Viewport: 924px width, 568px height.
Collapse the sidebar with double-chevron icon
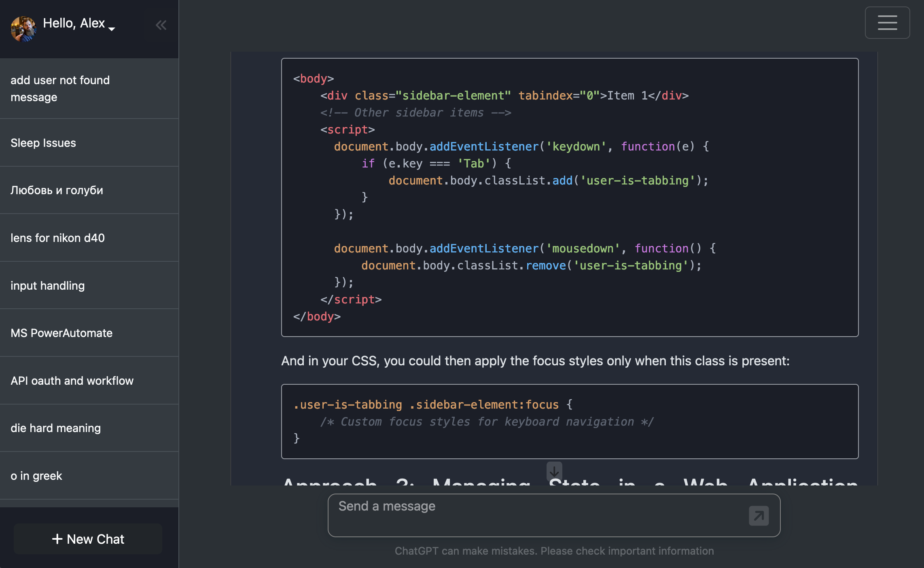161,25
